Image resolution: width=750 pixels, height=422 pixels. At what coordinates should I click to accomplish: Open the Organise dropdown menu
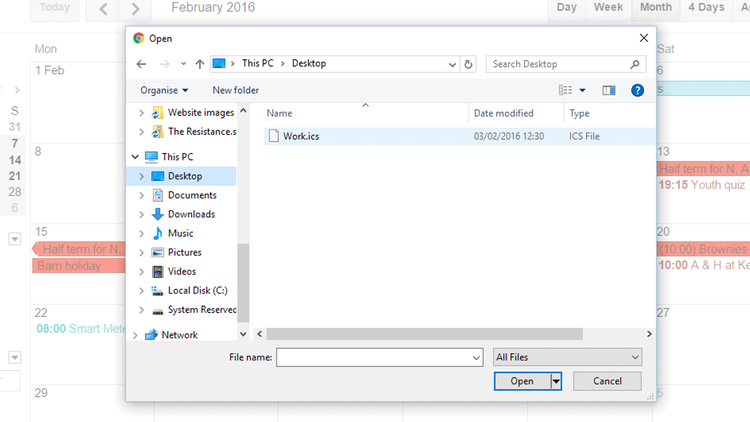click(x=164, y=90)
